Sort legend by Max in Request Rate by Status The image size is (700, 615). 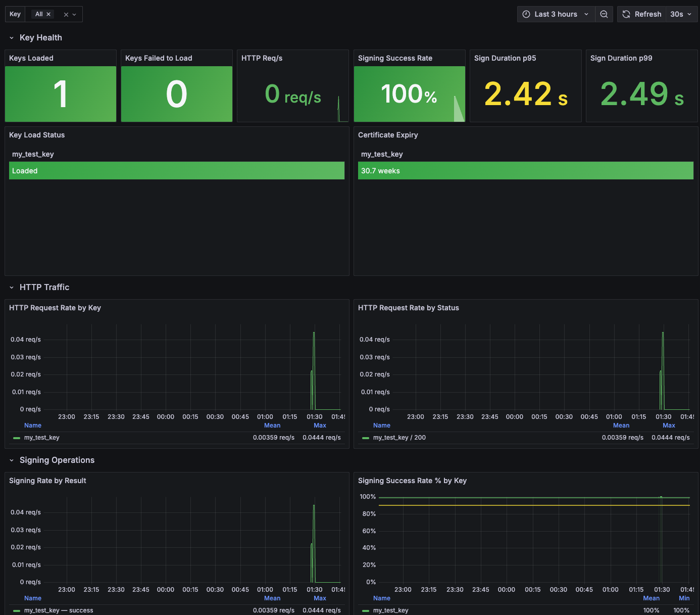pyautogui.click(x=669, y=425)
